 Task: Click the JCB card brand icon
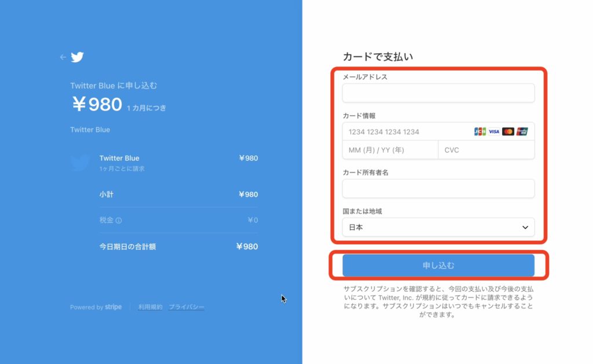(x=480, y=131)
